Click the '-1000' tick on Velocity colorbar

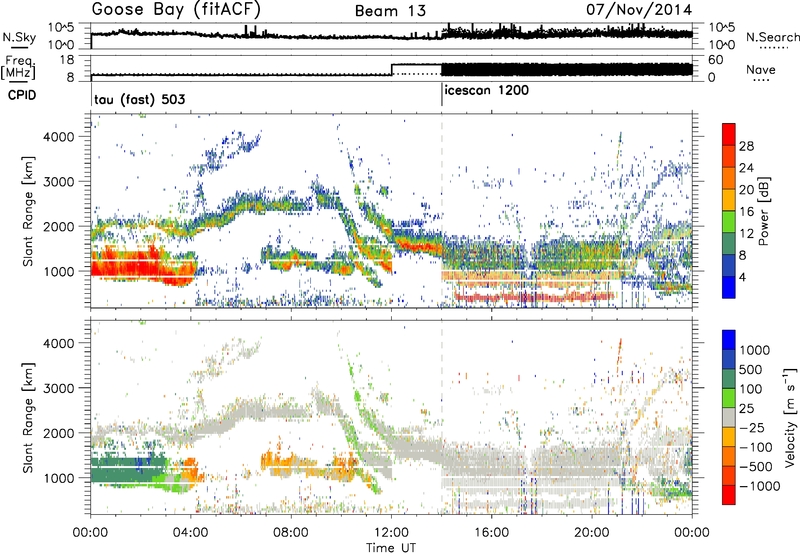coord(759,486)
